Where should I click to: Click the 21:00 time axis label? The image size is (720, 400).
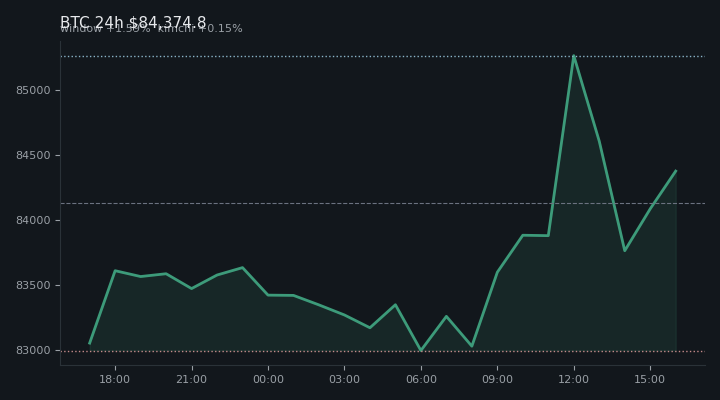(x=191, y=379)
